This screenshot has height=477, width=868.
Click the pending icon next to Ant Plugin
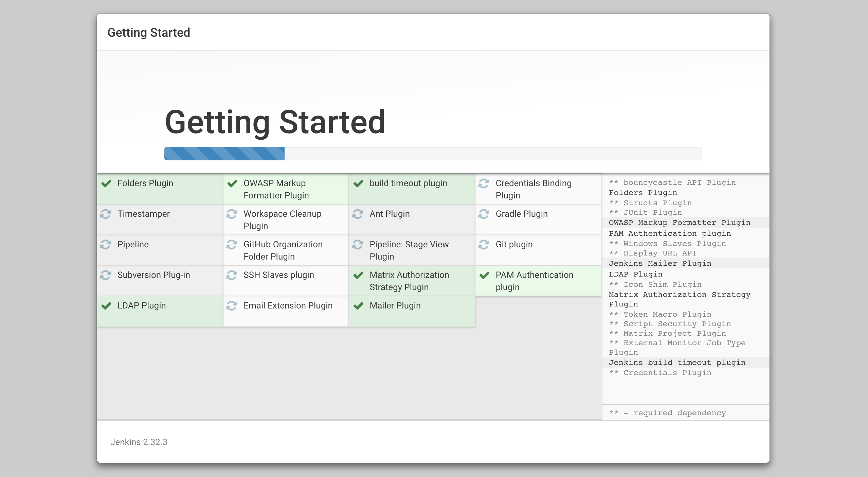[x=358, y=214]
